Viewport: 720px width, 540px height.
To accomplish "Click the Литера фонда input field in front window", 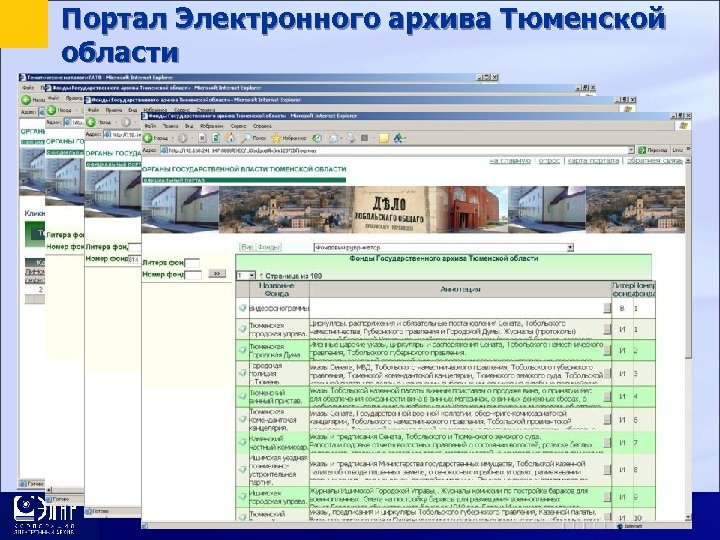I will click(192, 263).
